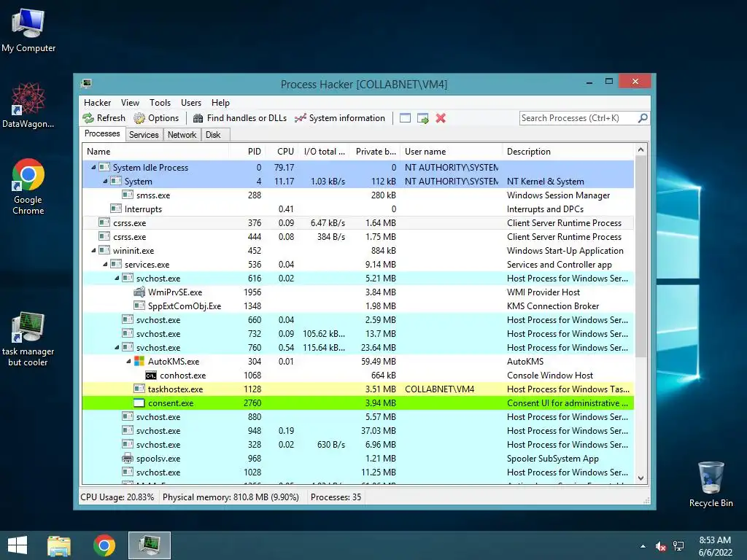The width and height of the screenshot is (747, 560).
Task: Sort by the Description column header
Action: point(568,152)
